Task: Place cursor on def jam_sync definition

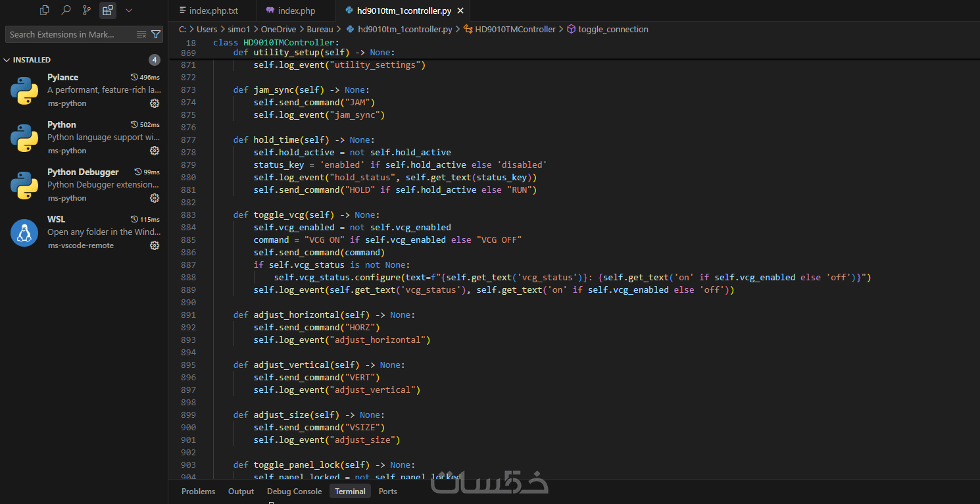Action: 301,90
